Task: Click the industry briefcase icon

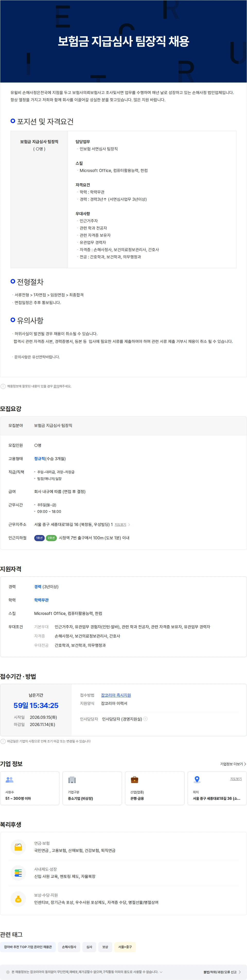Action: [x=134, y=779]
